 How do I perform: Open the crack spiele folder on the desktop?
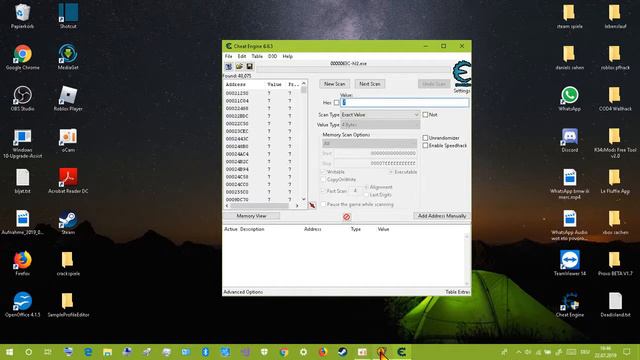[68, 264]
